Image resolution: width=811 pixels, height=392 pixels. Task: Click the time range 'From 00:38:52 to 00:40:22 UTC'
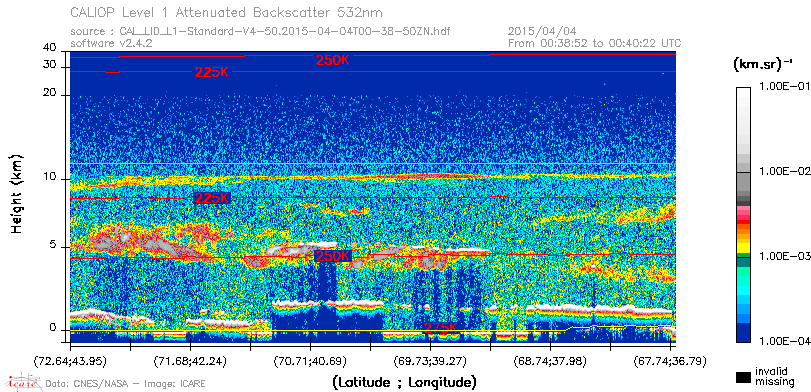point(594,43)
